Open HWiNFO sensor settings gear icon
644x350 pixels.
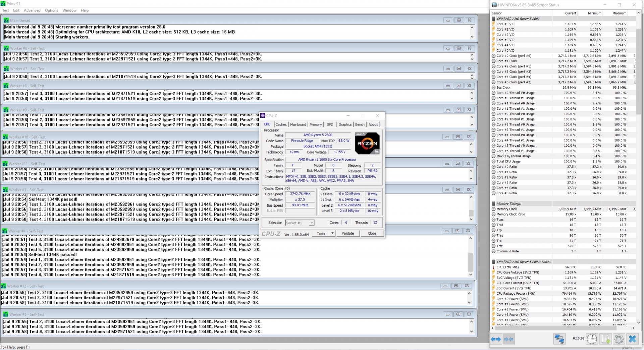(x=619, y=339)
